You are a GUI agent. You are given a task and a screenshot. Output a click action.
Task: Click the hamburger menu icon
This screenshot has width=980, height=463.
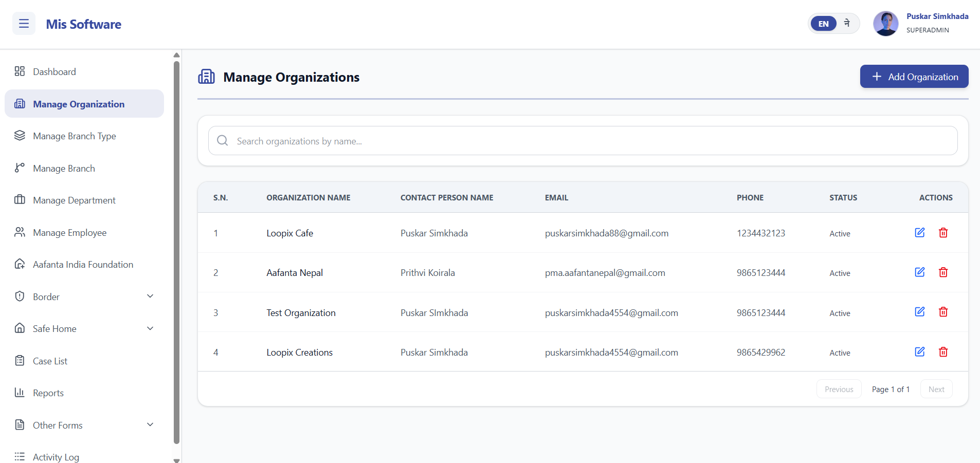click(24, 24)
